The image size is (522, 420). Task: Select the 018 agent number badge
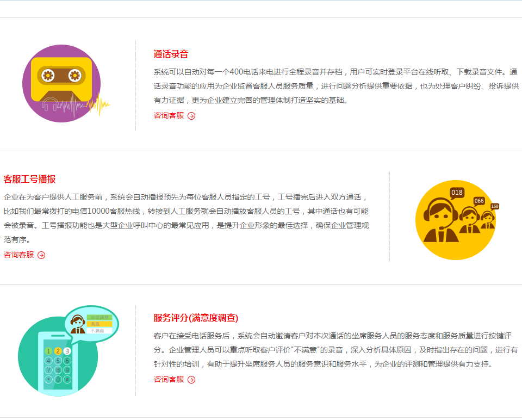tap(457, 193)
